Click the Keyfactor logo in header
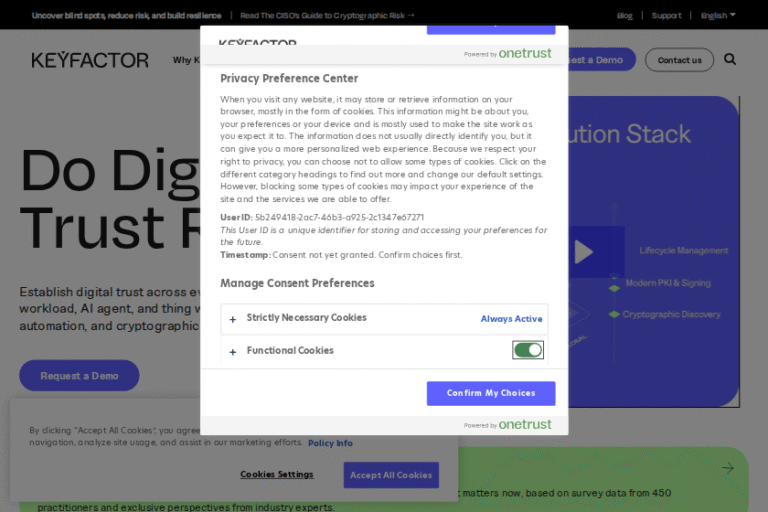This screenshot has width=768, height=512. [90, 60]
